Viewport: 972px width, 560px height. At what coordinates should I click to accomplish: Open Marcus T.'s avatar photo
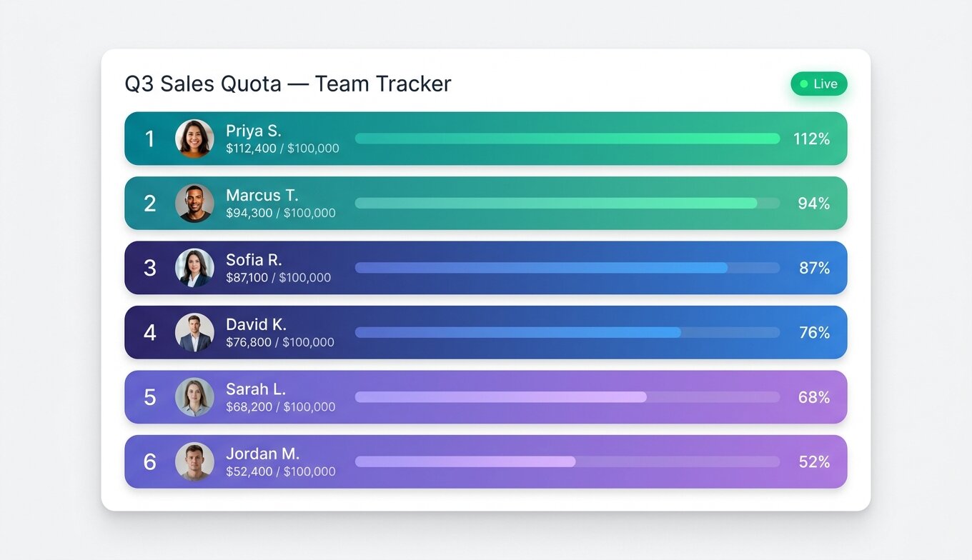pos(194,204)
